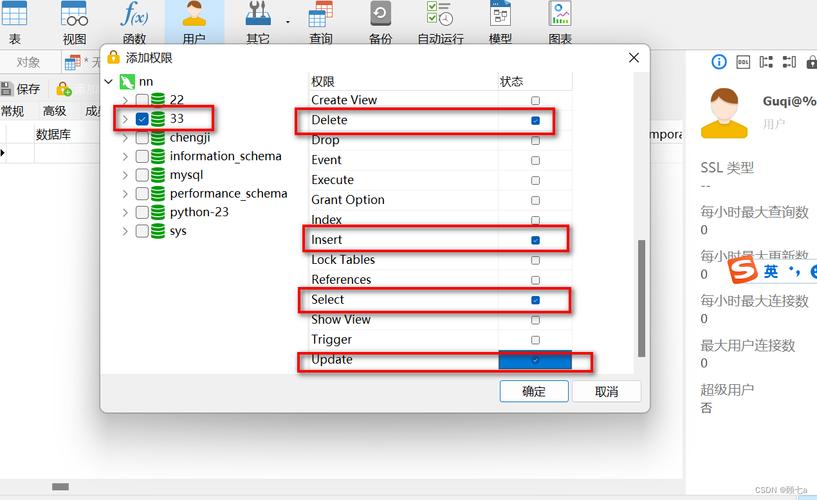Open the Function (函数) toolbar icon

click(x=134, y=23)
